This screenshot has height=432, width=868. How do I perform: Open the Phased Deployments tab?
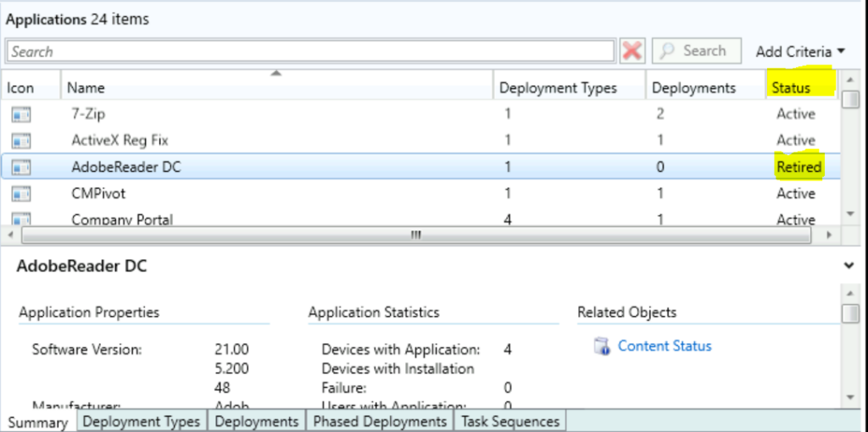380,421
